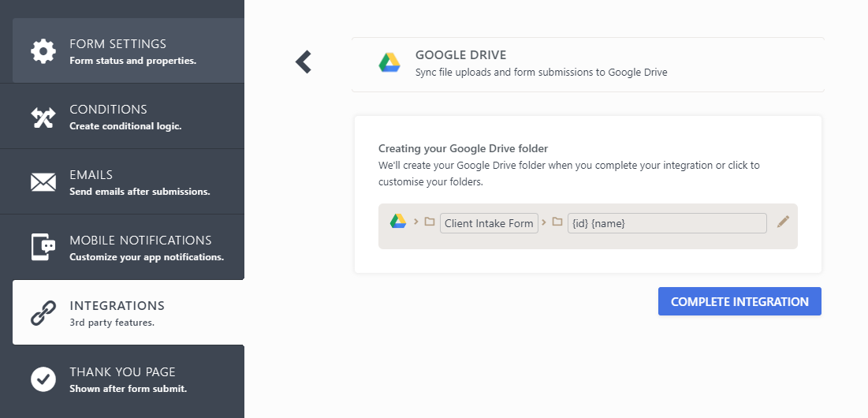Screen dimensions: 868x418
Task: Click the chevron after Client Intake Form
Action: pos(544,222)
